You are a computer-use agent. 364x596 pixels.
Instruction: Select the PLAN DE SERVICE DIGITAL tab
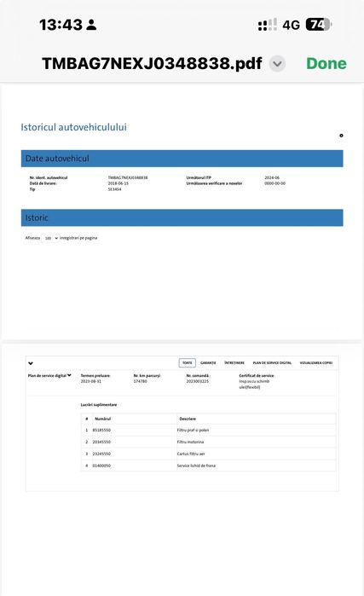point(272,363)
